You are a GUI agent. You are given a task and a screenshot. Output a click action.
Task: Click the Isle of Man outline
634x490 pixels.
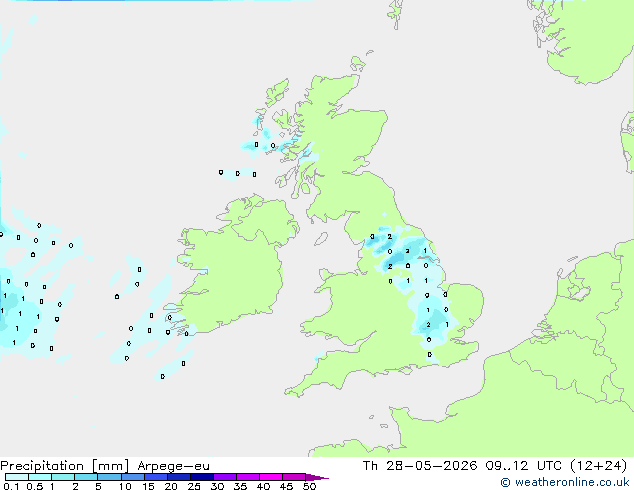pos(321,239)
